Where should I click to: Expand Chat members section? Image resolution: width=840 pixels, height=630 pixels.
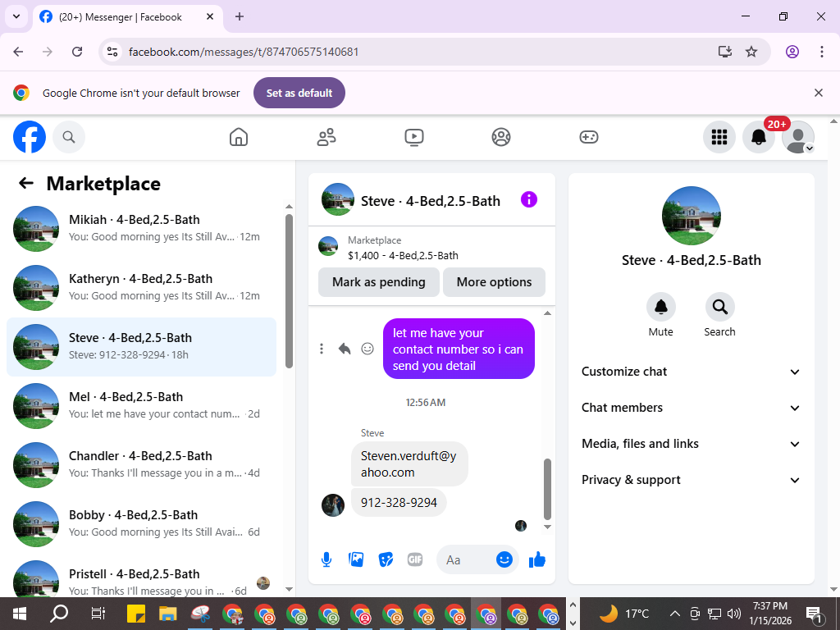tap(691, 408)
